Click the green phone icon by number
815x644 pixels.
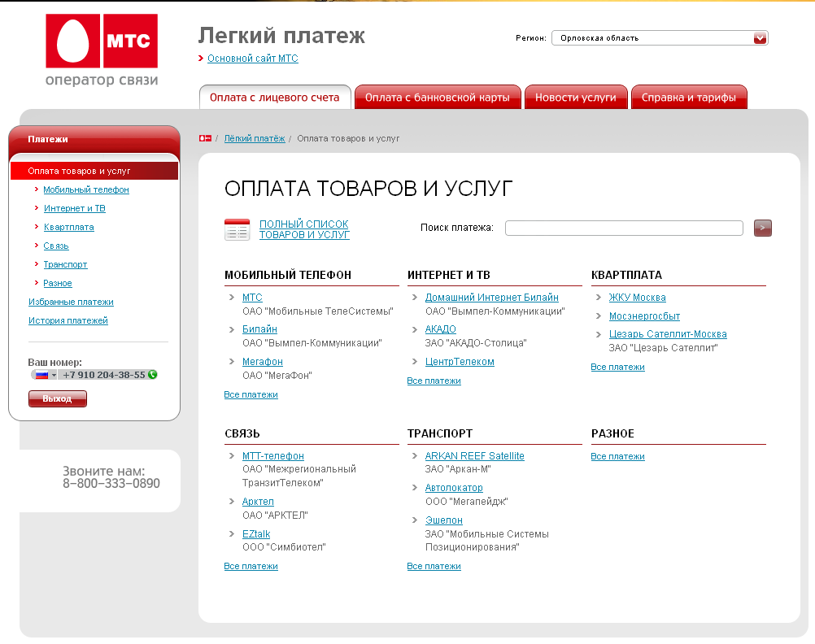[153, 375]
